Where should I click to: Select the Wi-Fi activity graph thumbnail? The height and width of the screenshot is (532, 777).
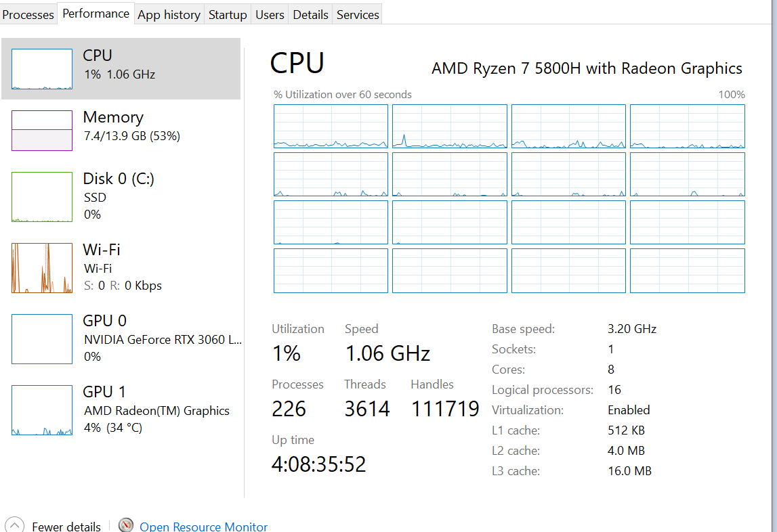tap(42, 268)
